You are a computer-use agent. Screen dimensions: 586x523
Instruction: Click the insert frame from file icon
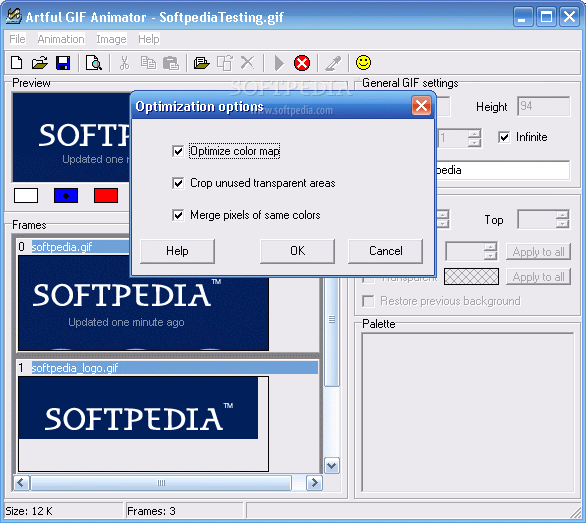[x=201, y=63]
